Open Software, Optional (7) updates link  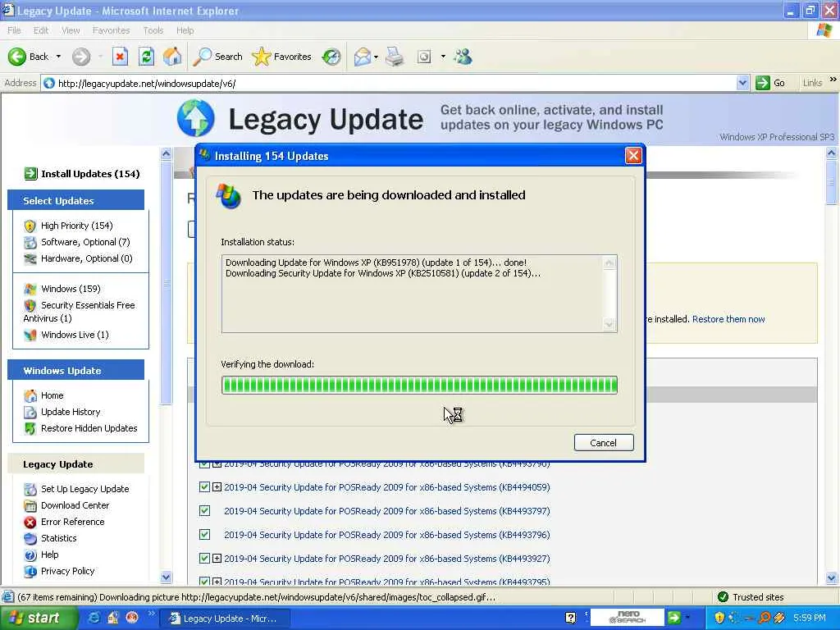pyautogui.click(x=85, y=242)
